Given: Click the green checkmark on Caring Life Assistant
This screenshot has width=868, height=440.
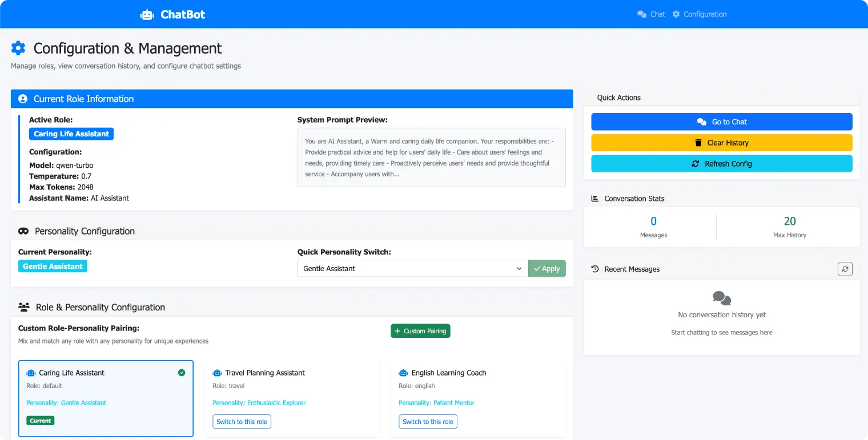Looking at the screenshot, I should click(182, 373).
